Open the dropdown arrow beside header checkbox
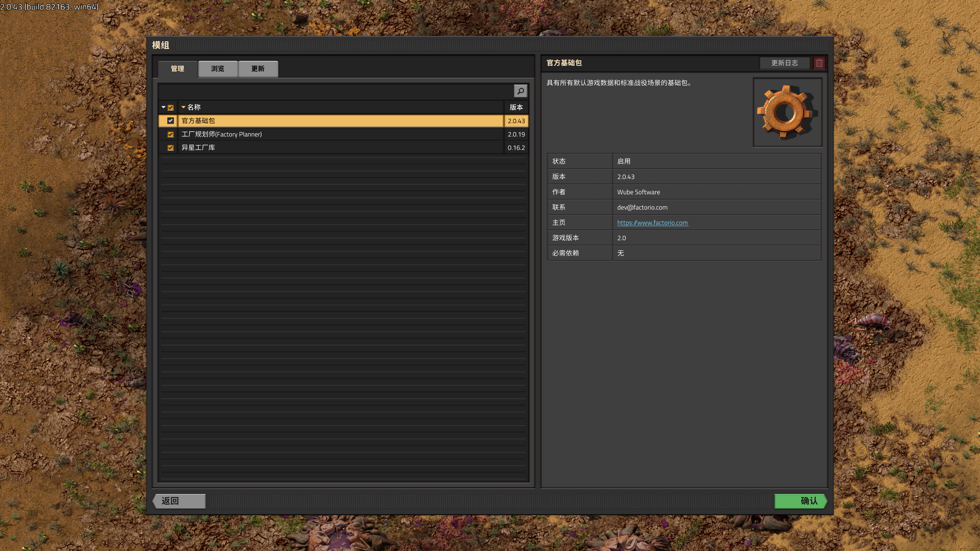The height and width of the screenshot is (551, 980). pyautogui.click(x=164, y=107)
